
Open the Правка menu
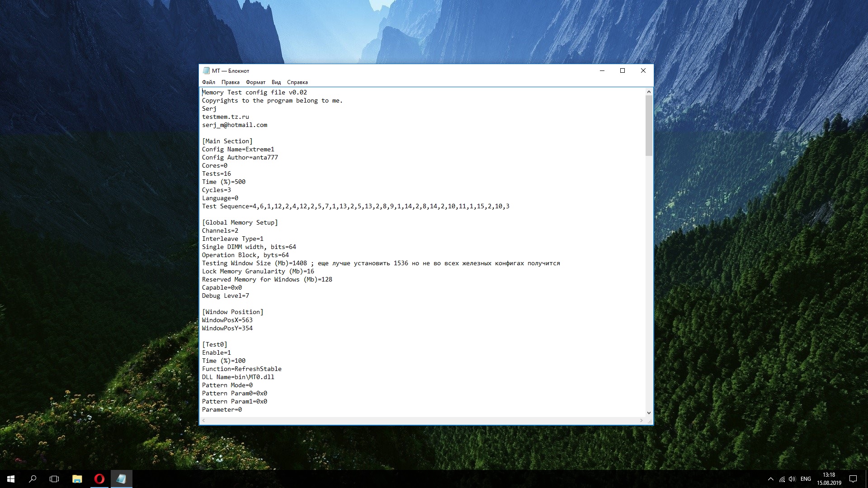click(230, 82)
